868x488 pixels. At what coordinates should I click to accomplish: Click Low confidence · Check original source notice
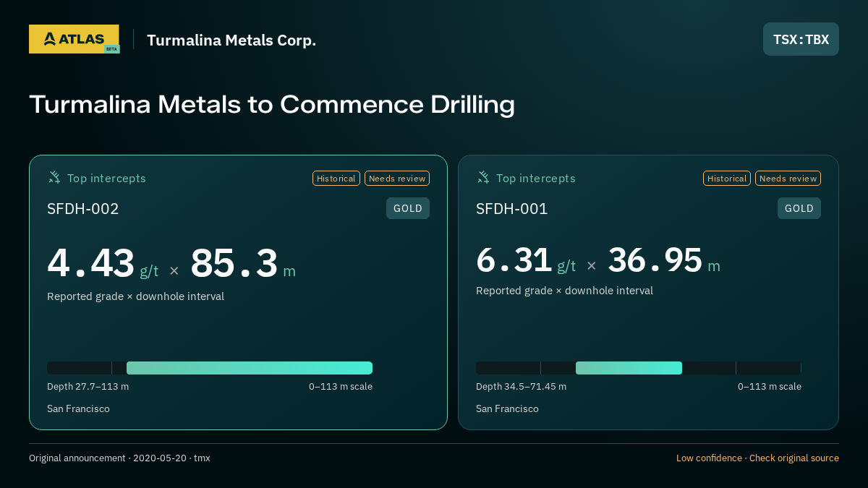pos(757,458)
